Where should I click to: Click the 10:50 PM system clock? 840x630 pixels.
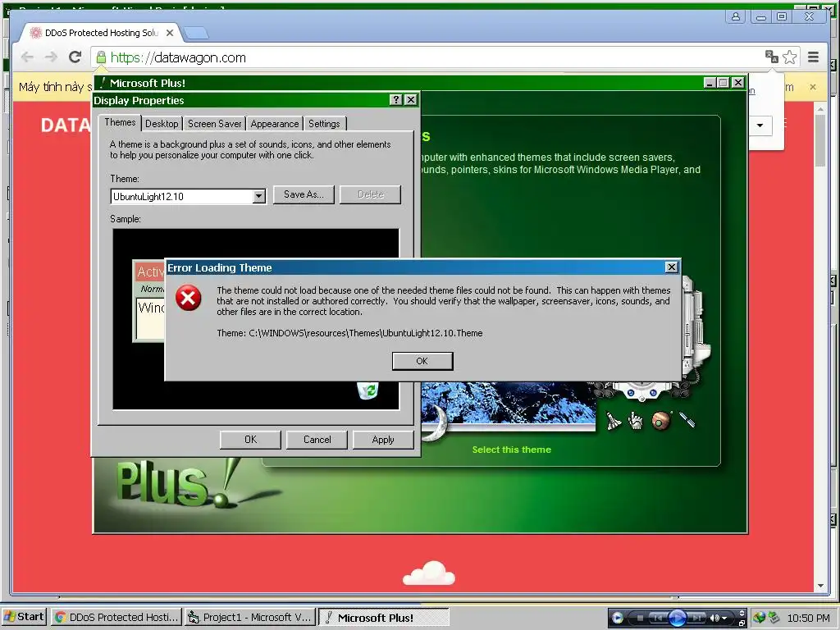coord(808,618)
